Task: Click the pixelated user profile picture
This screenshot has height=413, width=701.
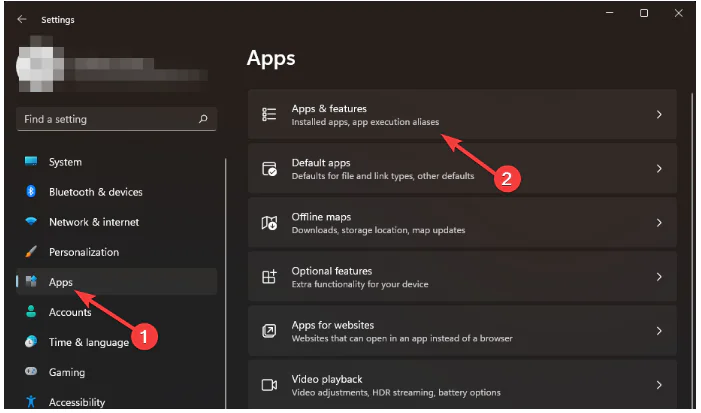Action: (x=39, y=65)
